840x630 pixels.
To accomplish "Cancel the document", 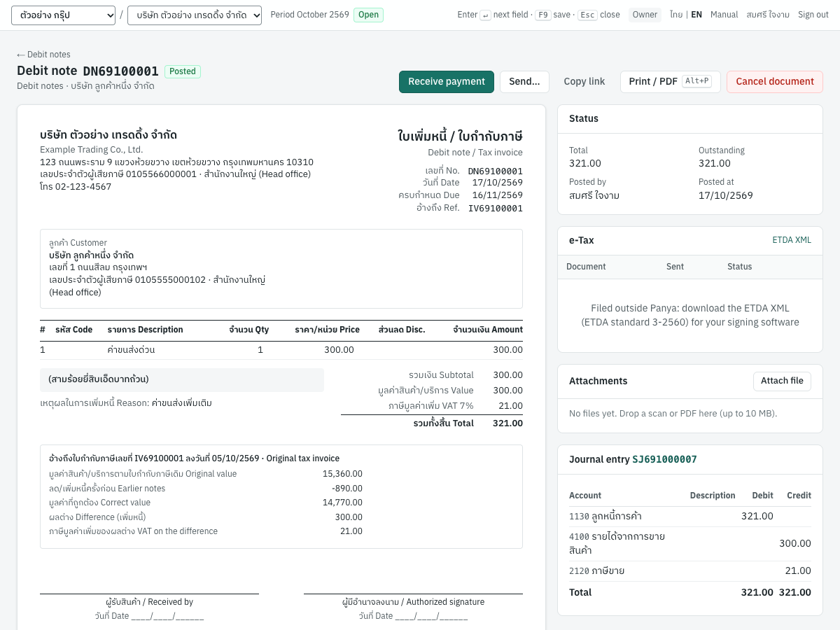I will 775,82.
